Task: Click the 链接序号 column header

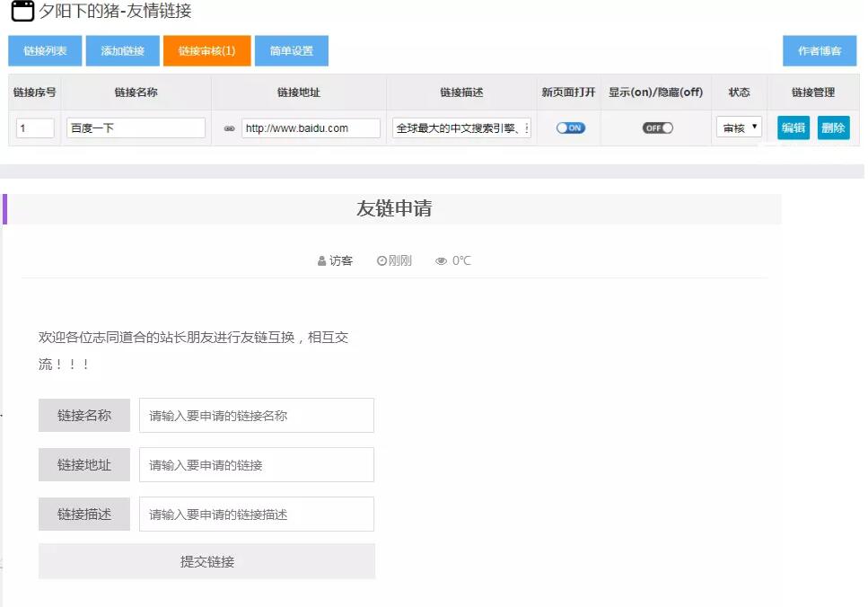Action: coord(35,92)
